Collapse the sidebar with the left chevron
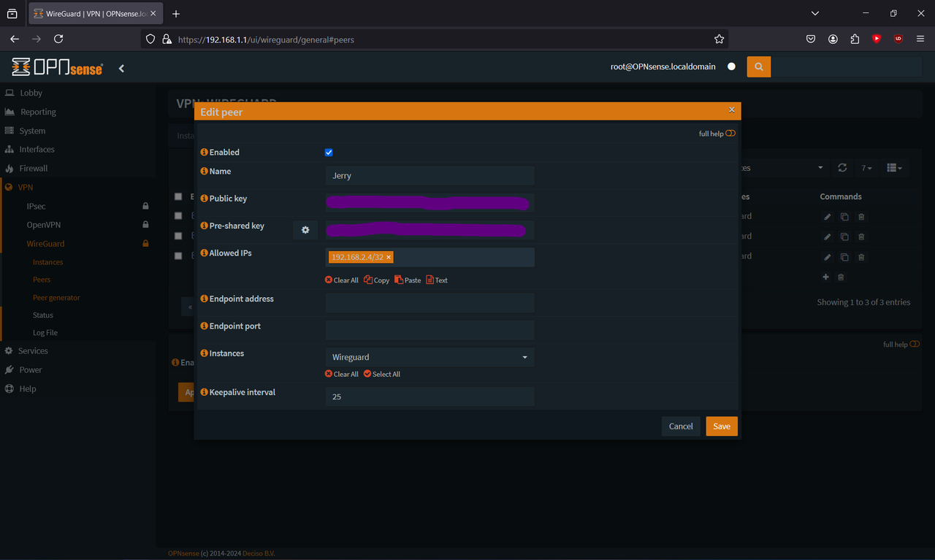Screen dimensions: 935x560 [x=121, y=68]
